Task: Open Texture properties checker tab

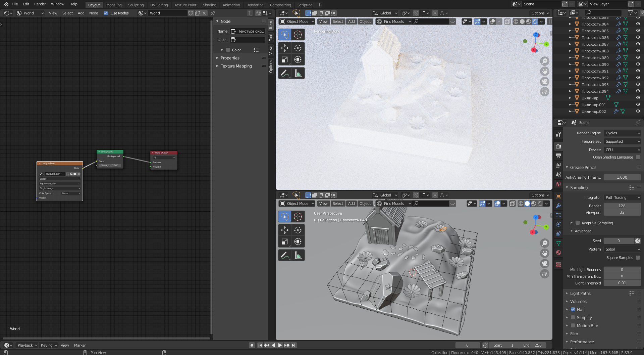Action: (x=558, y=265)
